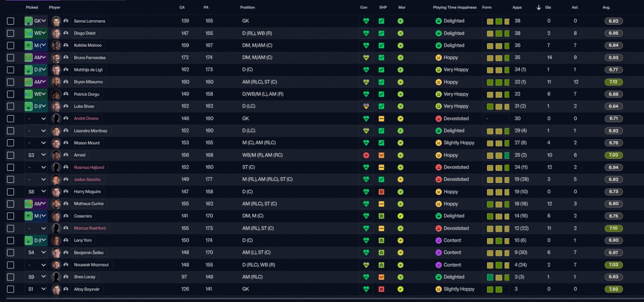This screenshot has height=302, width=644.
Task: Open Matheus Cunha player name
Action: (x=88, y=204)
